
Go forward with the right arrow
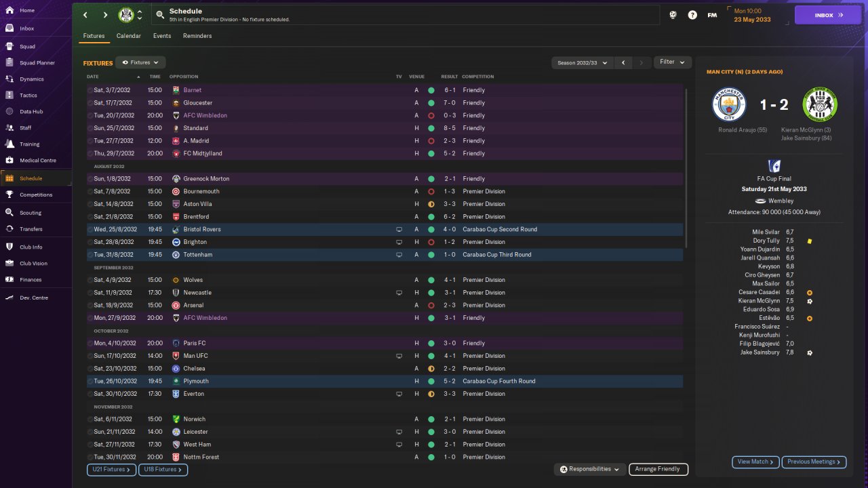click(105, 15)
